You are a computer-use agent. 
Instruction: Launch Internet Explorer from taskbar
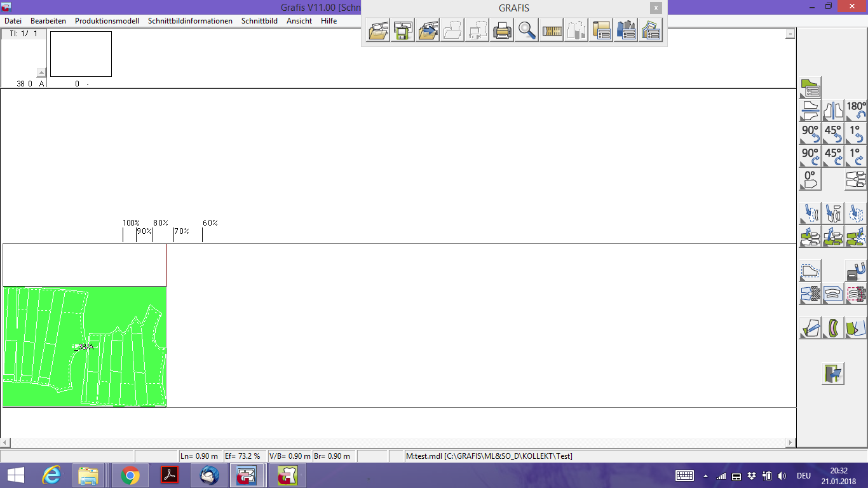tap(51, 475)
